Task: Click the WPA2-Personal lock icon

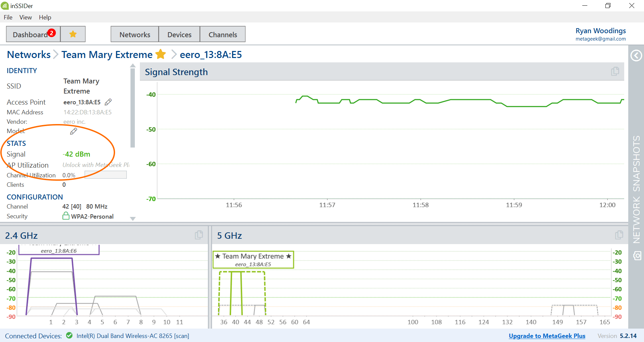Action: 66,216
